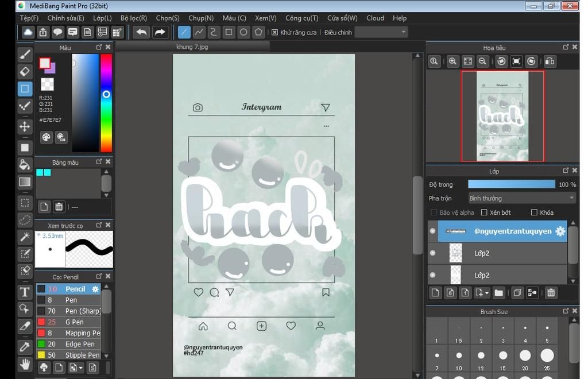Select the Eraser tool in left toolbar
Viewport: 588px width, 379px height.
click(x=25, y=72)
